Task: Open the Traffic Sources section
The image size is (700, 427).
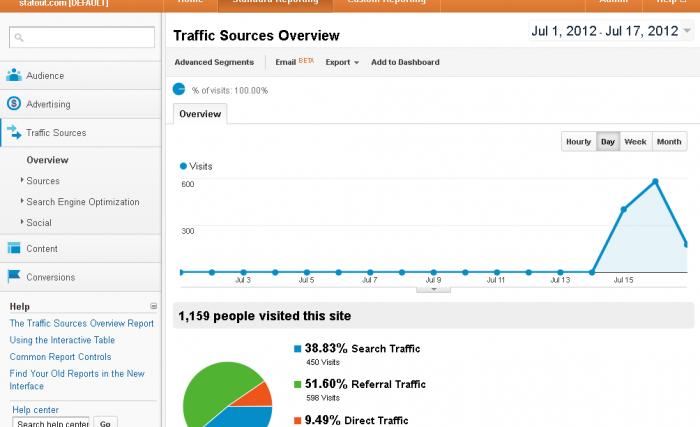Action: click(x=80, y=133)
